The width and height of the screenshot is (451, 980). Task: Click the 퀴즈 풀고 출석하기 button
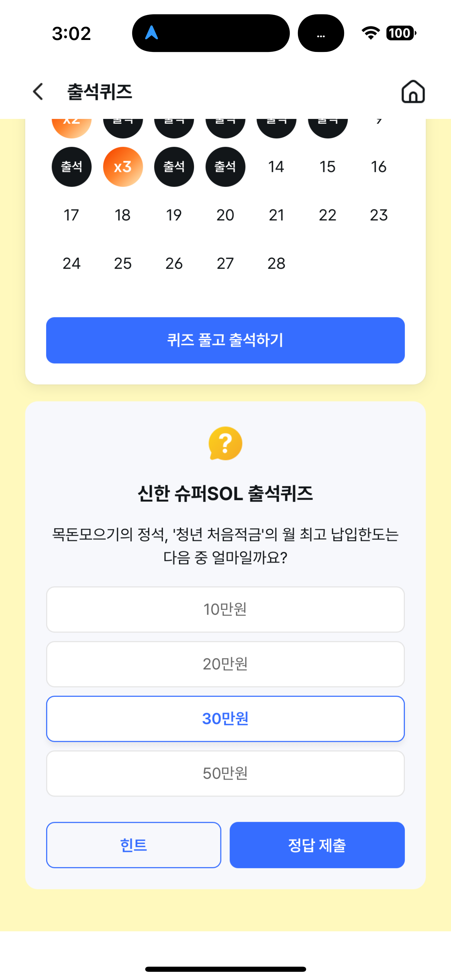coord(225,340)
